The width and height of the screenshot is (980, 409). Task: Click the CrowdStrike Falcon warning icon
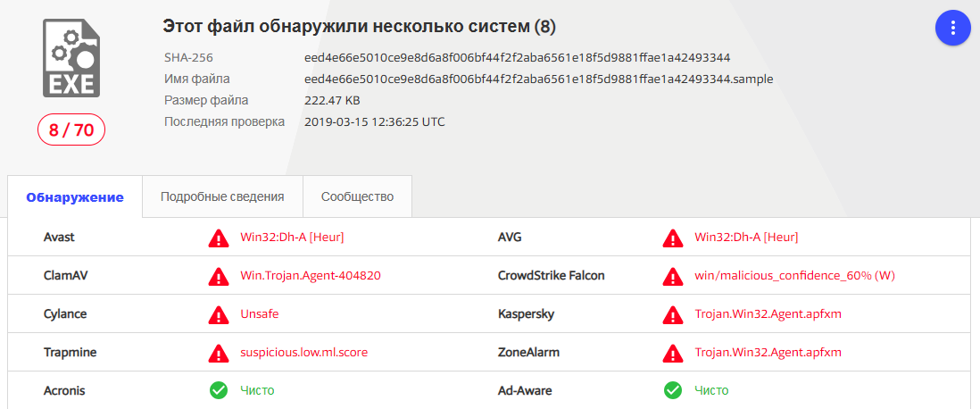tap(673, 276)
